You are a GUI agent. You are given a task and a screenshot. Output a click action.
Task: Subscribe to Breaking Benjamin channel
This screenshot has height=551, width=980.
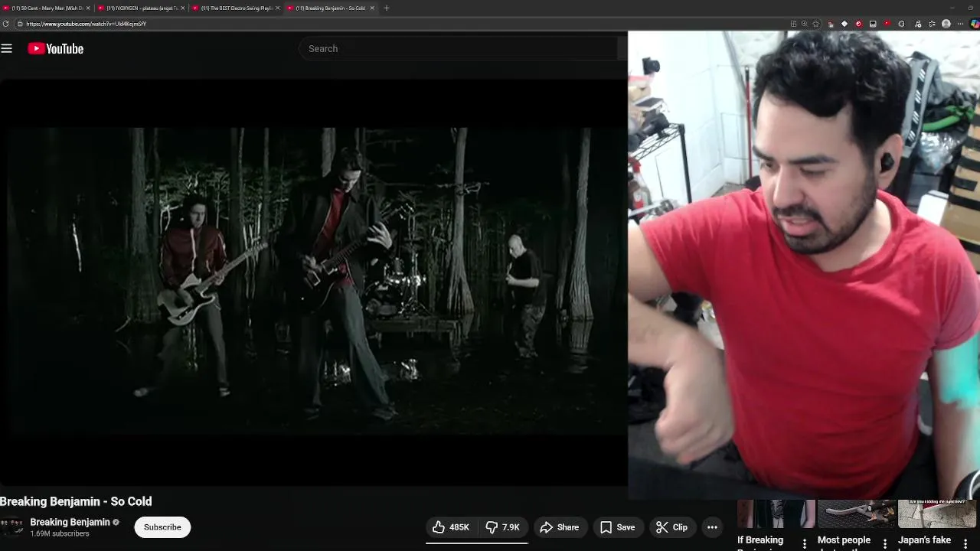click(x=162, y=527)
